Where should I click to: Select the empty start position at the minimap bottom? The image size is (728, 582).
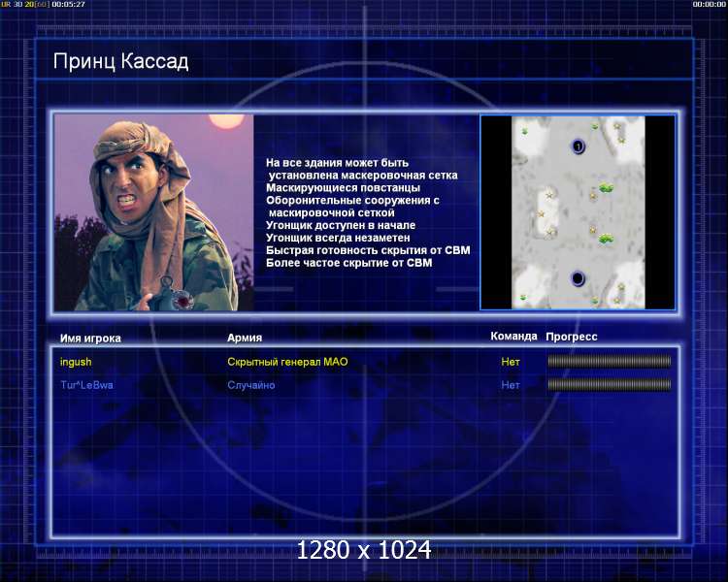click(578, 279)
